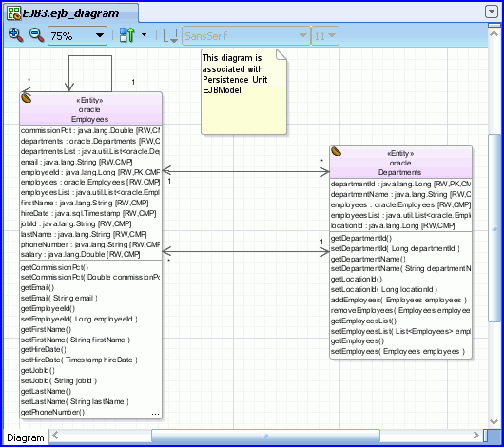The height and width of the screenshot is (447, 504).
Task: Select the upper Employees-Departments association line
Action: (x=246, y=171)
